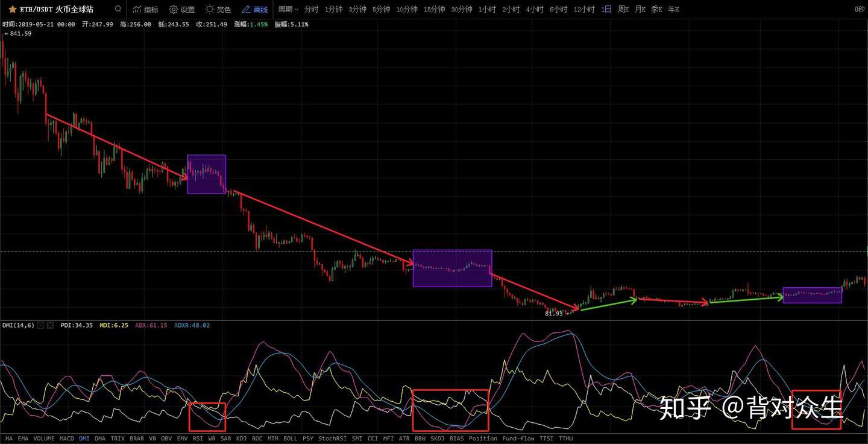Select the 4小时 timeframe
Viewport: 868px width, 444px height.
[535, 10]
